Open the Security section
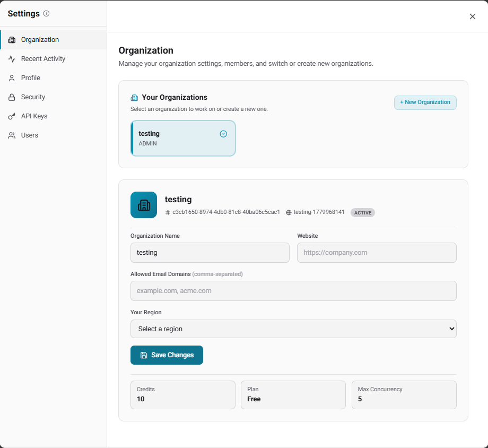 click(x=54, y=97)
